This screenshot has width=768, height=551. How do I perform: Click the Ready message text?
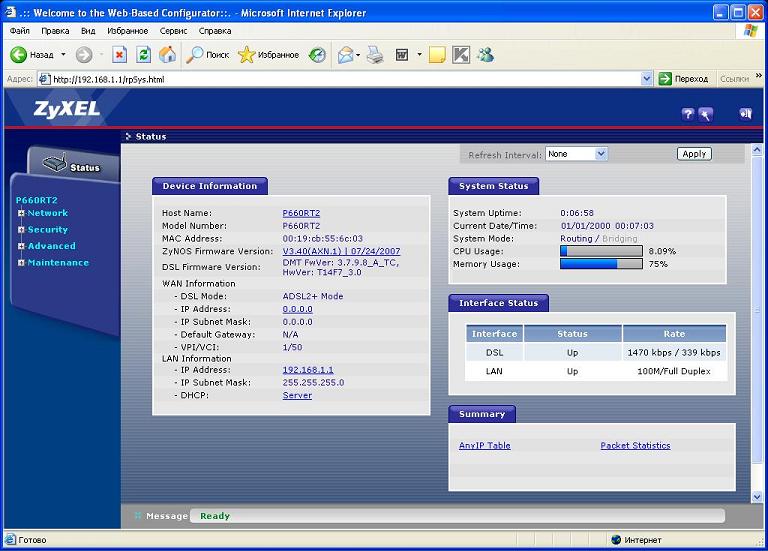pyautogui.click(x=215, y=516)
